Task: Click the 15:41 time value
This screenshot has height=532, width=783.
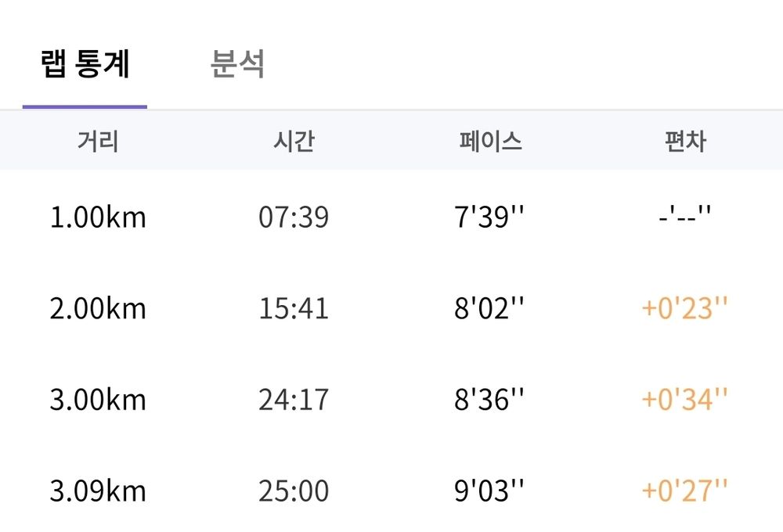Action: click(x=294, y=308)
